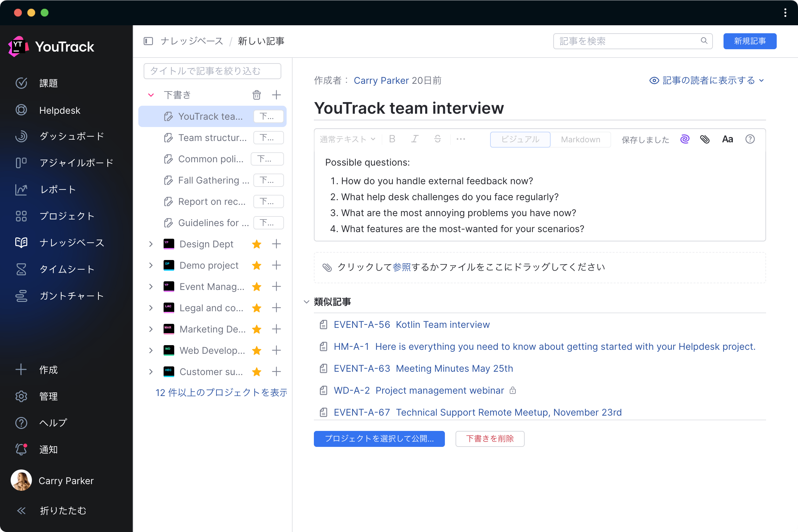Screen dimensions: 798x532
Task: Click the 新規記事 new article button
Action: 749,41
